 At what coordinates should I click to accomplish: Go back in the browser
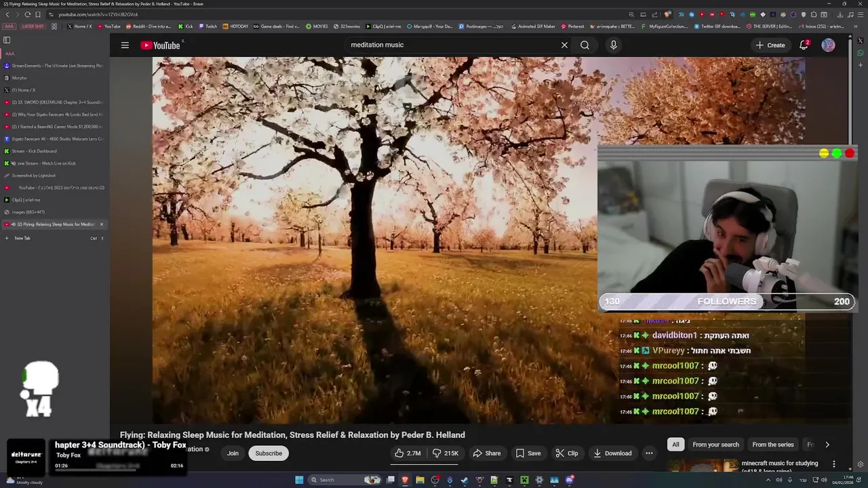pos(7,14)
